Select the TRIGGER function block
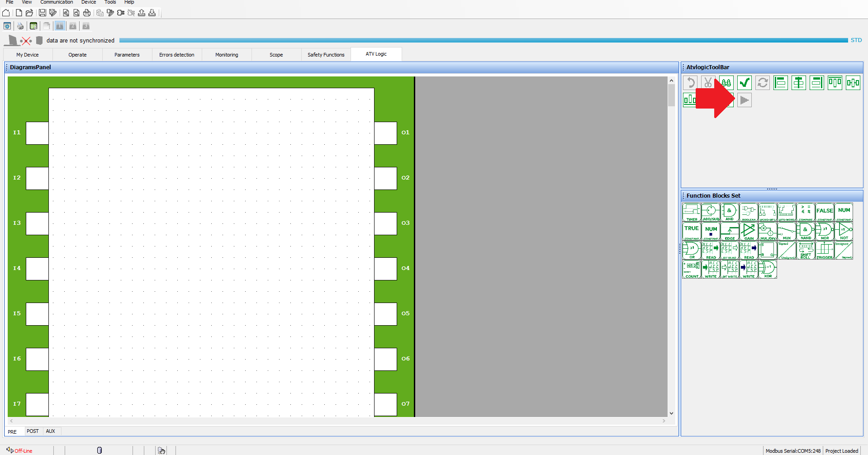The width and height of the screenshot is (868, 455). tap(825, 250)
